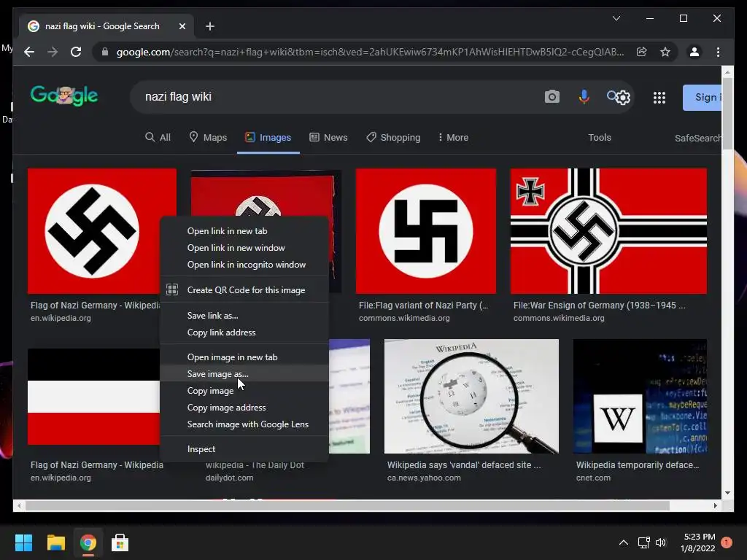Image resolution: width=747 pixels, height=560 pixels.
Task: Click the dailydot.com source text
Action: (x=230, y=478)
